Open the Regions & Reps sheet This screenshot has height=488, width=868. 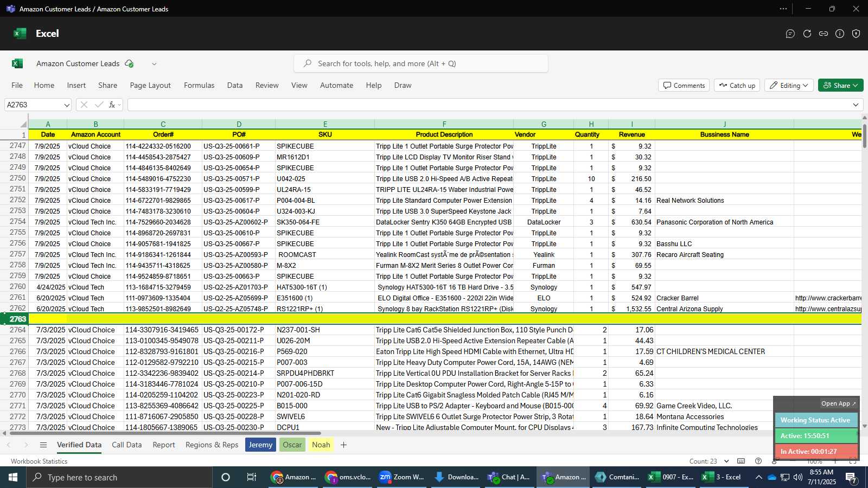pos(212,445)
